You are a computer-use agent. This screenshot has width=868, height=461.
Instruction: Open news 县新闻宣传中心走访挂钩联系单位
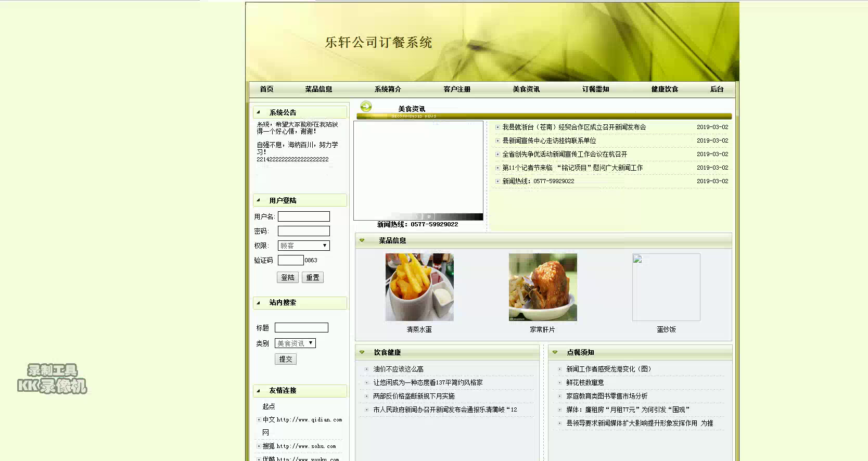pyautogui.click(x=549, y=140)
